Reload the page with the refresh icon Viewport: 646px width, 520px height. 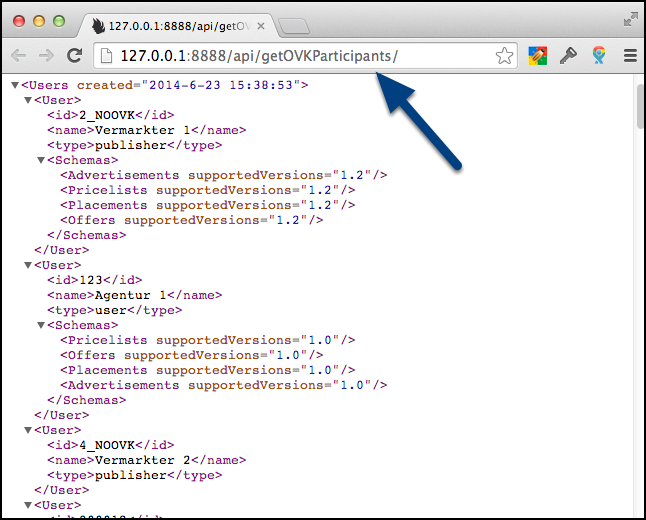click(75, 55)
